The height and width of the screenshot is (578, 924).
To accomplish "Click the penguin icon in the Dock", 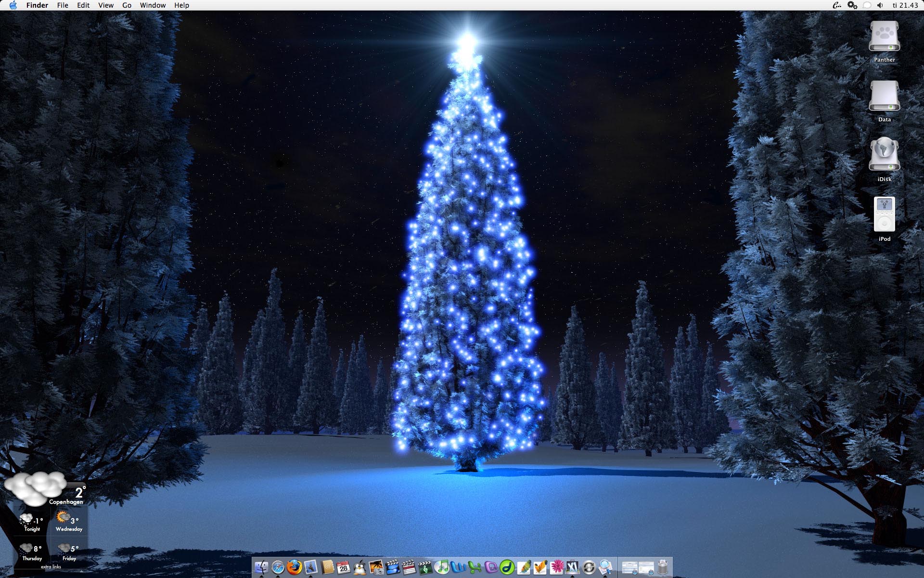I will 359,567.
